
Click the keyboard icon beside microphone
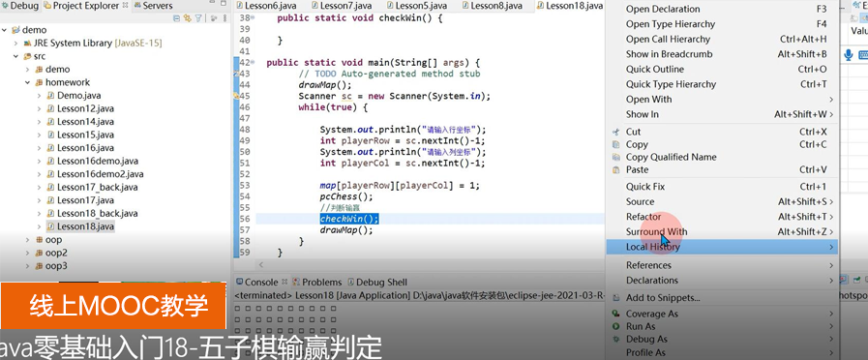(863, 55)
